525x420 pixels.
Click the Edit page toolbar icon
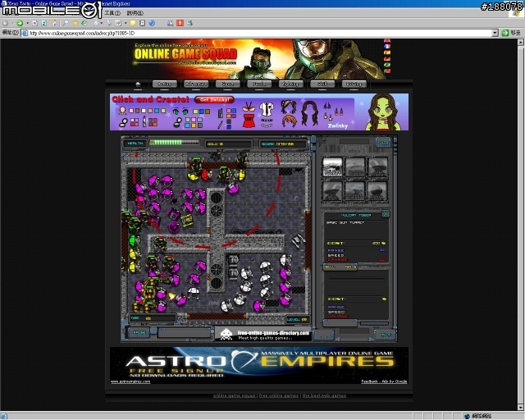pos(118,23)
